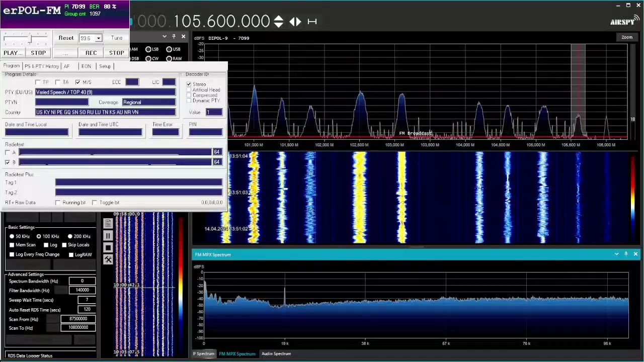Click Scan To field 108000000
The width and height of the screenshot is (644, 362).
78,328
